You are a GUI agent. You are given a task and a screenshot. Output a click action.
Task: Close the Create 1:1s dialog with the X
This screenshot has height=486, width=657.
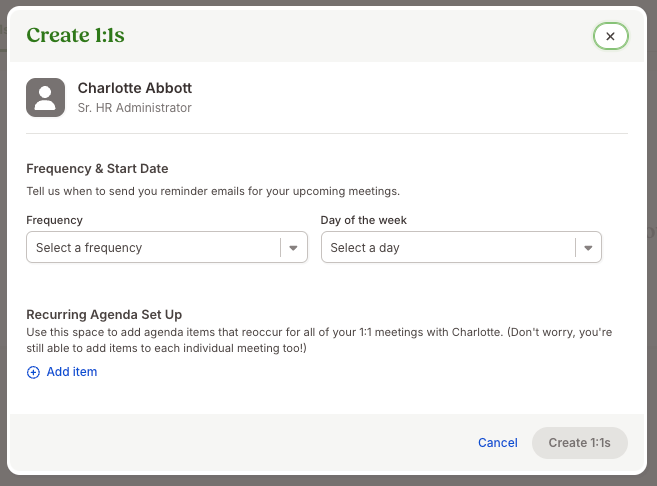click(x=610, y=36)
